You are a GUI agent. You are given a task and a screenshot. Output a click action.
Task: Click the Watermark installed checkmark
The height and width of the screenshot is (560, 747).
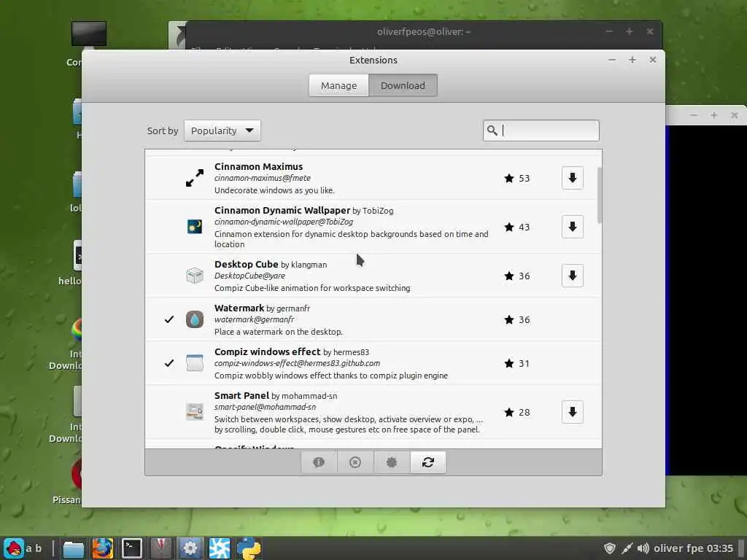click(x=169, y=319)
